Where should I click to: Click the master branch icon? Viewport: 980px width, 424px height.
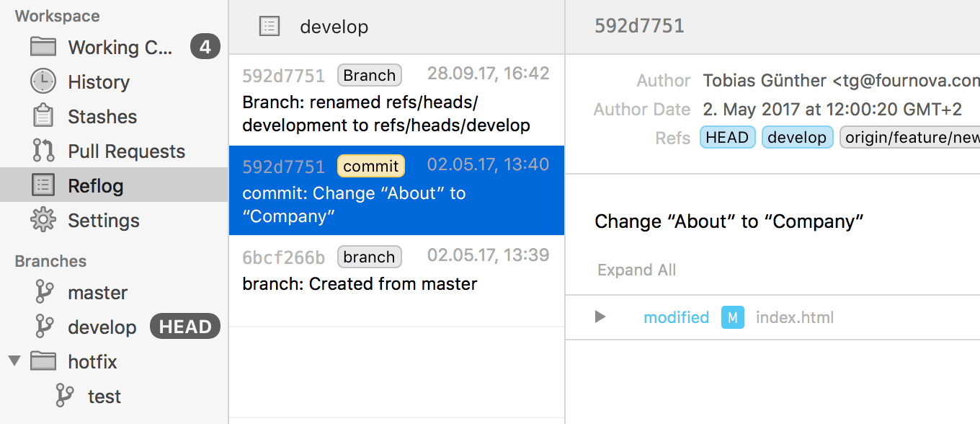45,292
